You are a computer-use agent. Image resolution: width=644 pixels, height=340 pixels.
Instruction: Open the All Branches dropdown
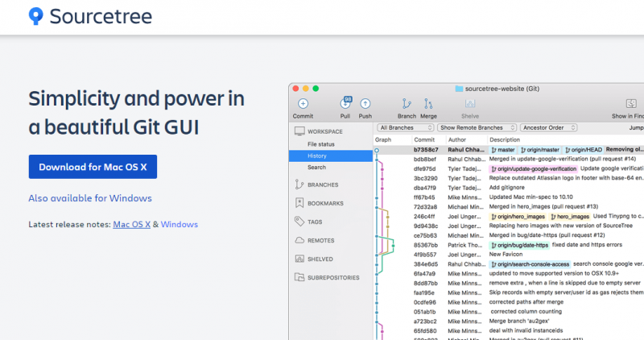pyautogui.click(x=405, y=127)
